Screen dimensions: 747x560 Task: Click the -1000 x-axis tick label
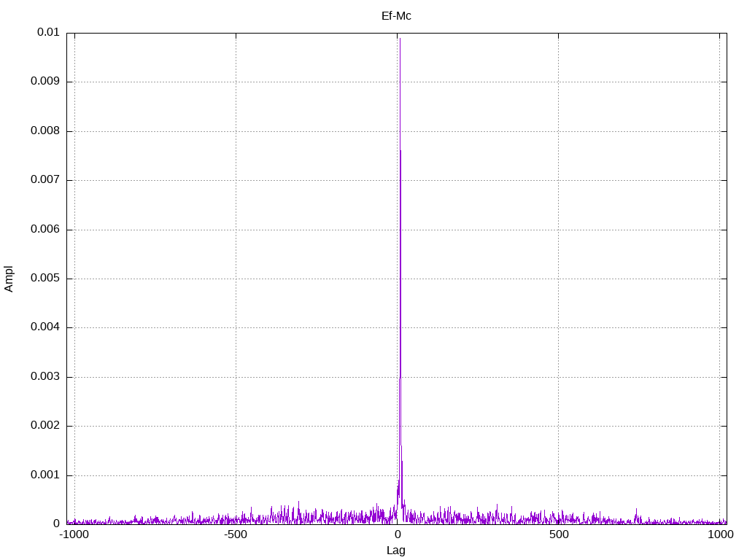(74, 534)
